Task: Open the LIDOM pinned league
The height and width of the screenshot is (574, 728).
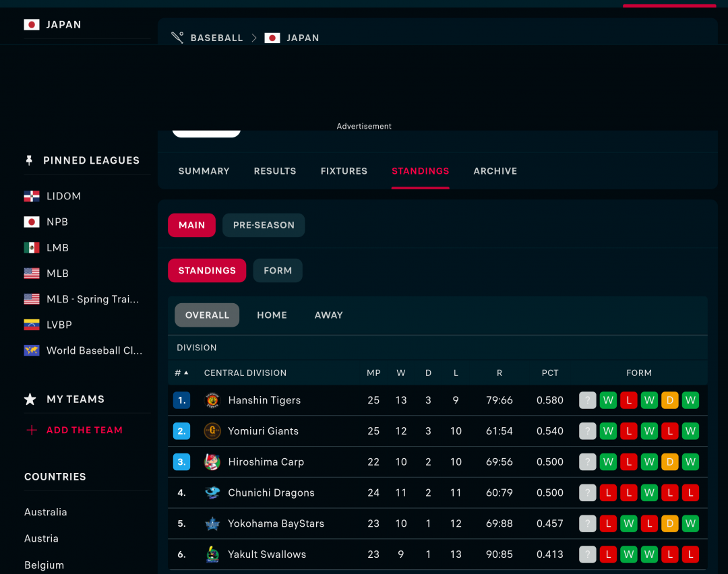Action: click(63, 196)
